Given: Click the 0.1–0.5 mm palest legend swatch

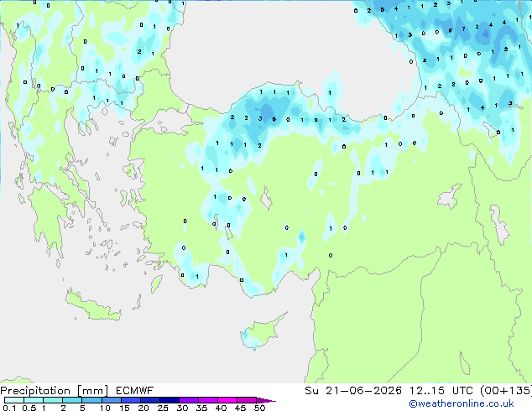Looking at the screenshot, I should (x=14, y=400).
